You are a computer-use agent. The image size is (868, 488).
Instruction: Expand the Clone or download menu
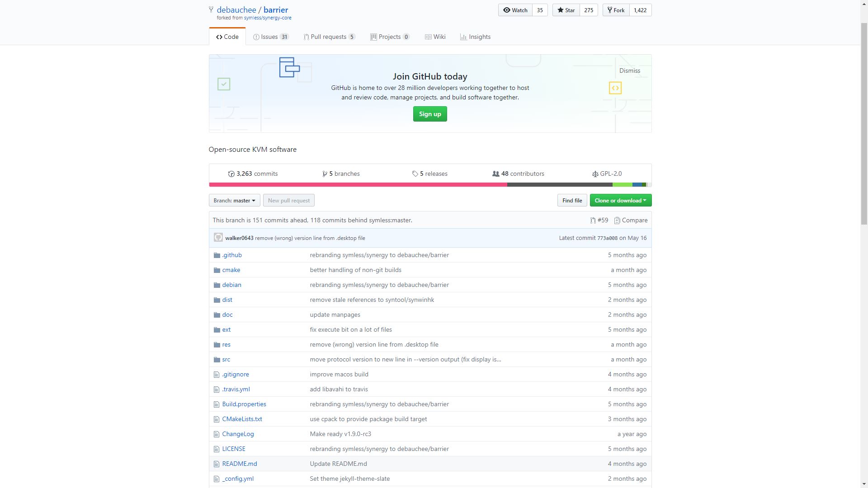(x=620, y=201)
